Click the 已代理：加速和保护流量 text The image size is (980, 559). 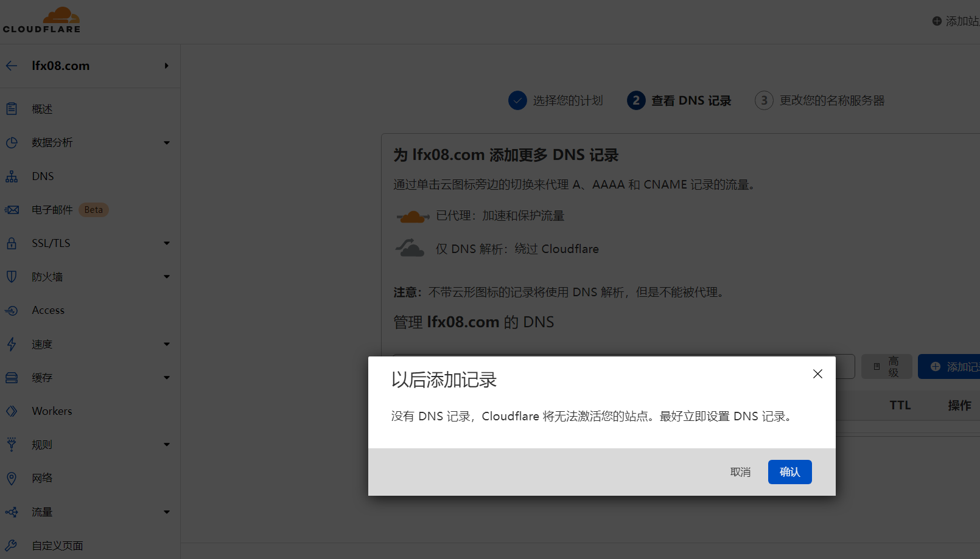(x=500, y=216)
